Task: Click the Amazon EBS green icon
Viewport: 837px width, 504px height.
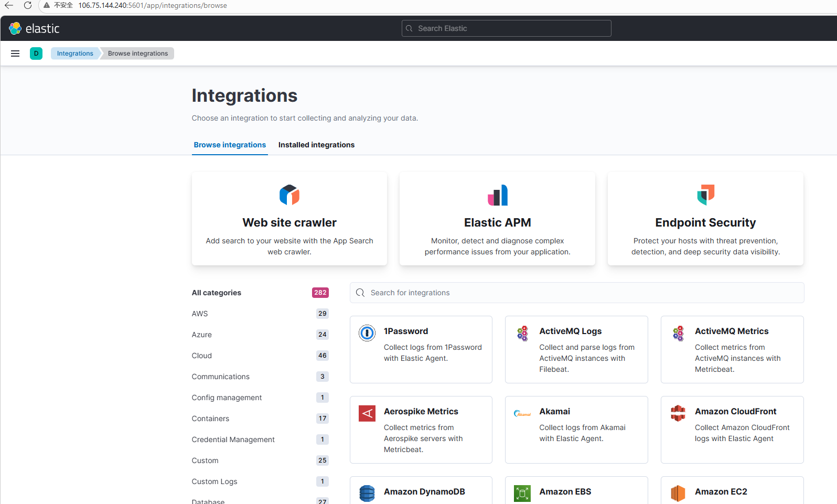Action: click(522, 494)
